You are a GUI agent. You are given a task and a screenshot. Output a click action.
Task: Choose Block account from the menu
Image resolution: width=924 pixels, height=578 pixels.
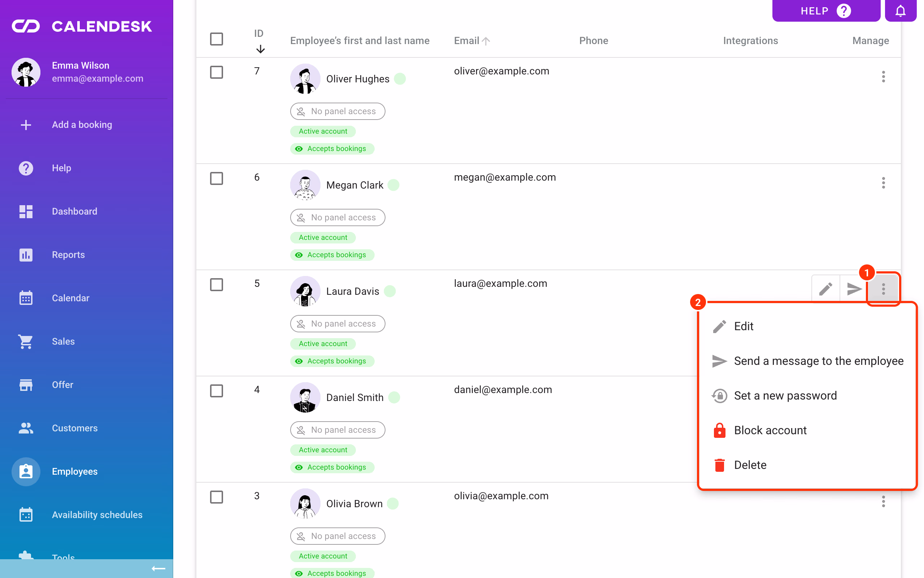tap(807, 430)
